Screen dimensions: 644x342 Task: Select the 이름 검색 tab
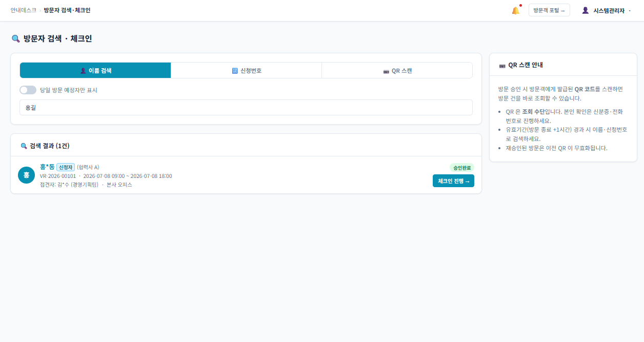pyautogui.click(x=95, y=71)
